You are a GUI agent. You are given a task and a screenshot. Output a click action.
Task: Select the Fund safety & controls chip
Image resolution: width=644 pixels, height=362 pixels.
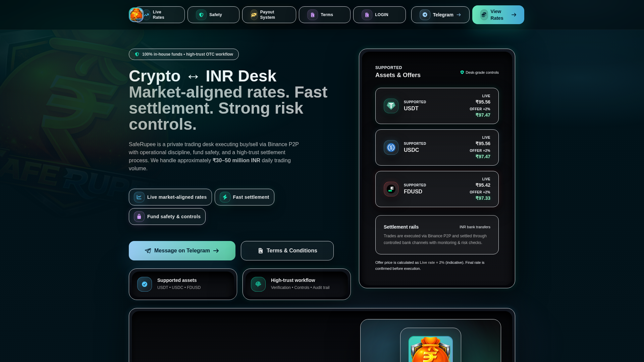[x=167, y=217]
